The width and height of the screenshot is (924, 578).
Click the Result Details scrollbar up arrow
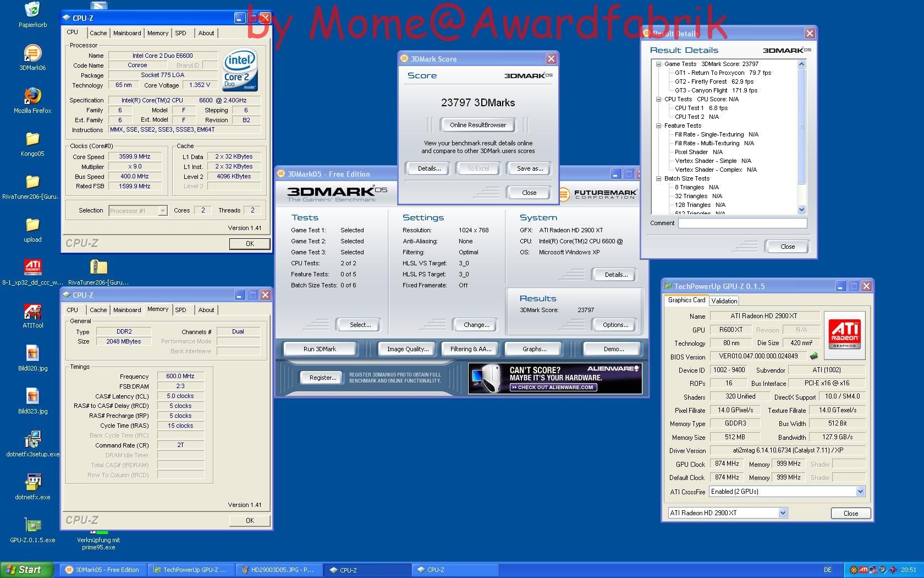pos(801,64)
